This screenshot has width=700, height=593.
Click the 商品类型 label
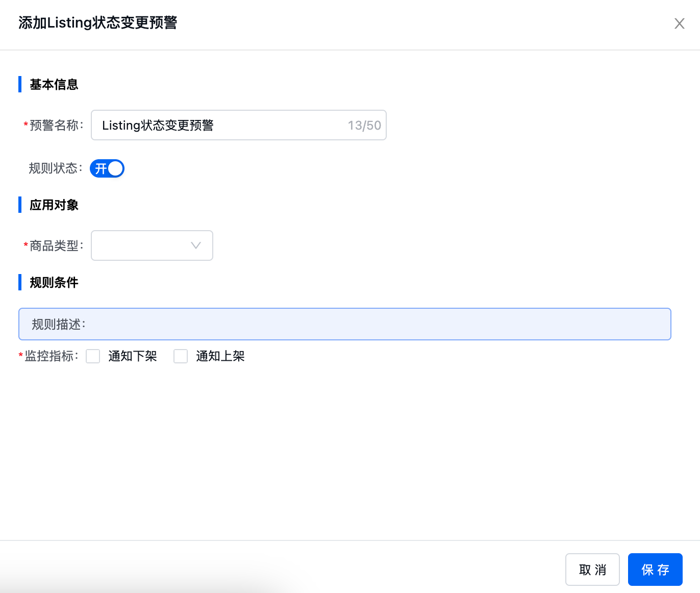pyautogui.click(x=56, y=246)
